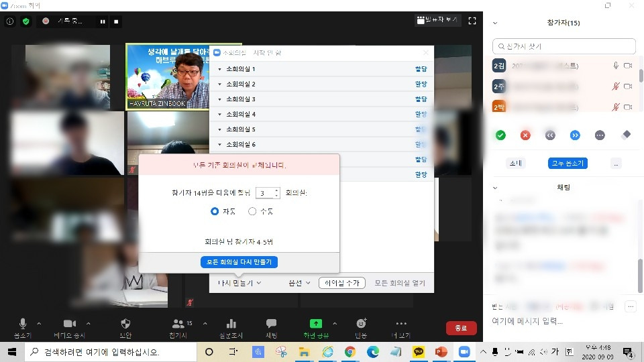Click HAVRUTA ZINEBOOK speaker video thumbnail
Screen dimensions: 644x362
coord(168,76)
